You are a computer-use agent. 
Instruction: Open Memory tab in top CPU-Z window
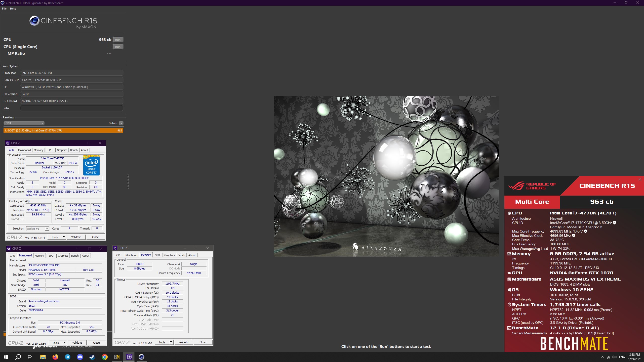click(x=38, y=150)
